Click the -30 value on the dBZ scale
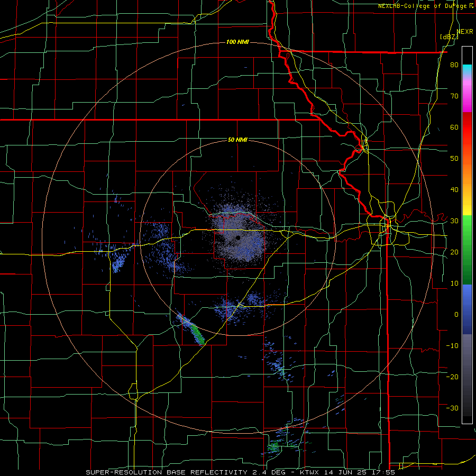 pos(452,408)
